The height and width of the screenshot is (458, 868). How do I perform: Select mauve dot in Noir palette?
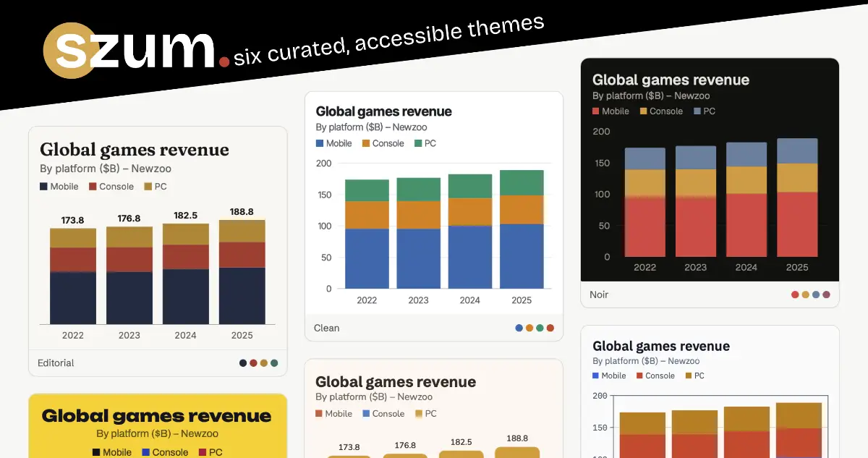click(827, 294)
